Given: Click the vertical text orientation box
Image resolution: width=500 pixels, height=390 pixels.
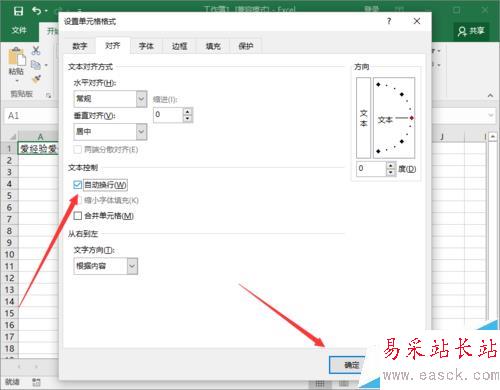Looking at the screenshot, I should 363,118.
